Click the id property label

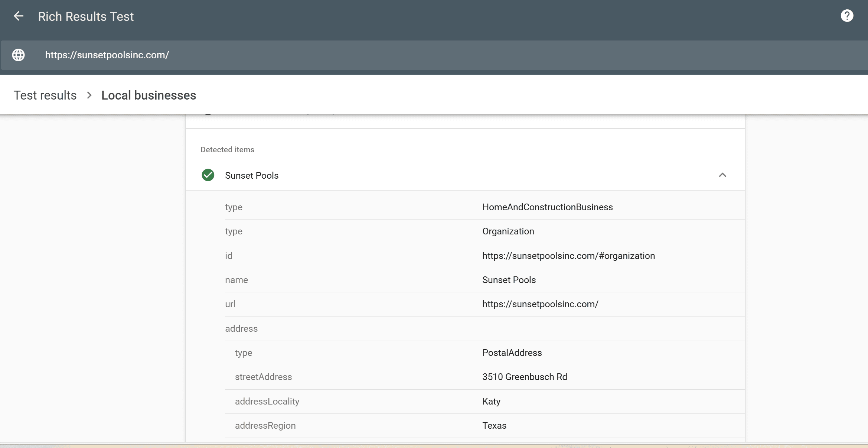[x=229, y=256]
